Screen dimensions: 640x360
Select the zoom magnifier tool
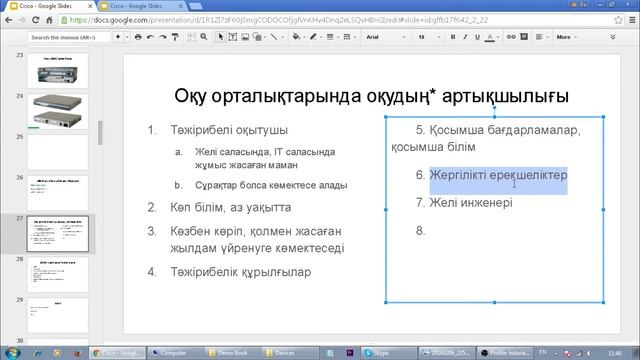point(204,37)
